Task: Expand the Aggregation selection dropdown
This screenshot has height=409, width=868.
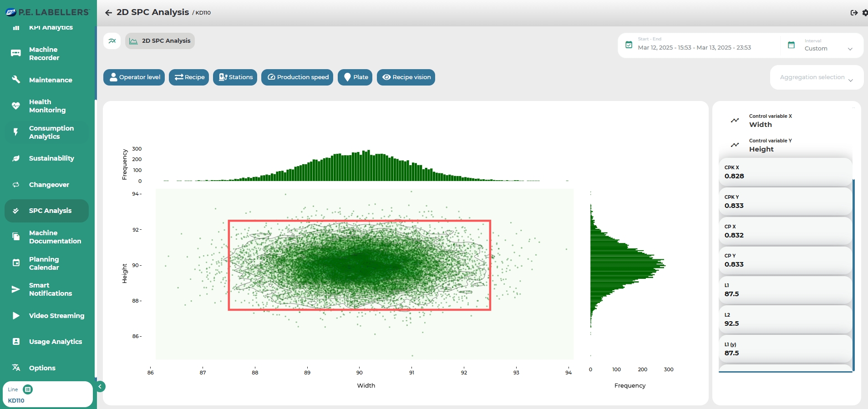Action: 817,78
